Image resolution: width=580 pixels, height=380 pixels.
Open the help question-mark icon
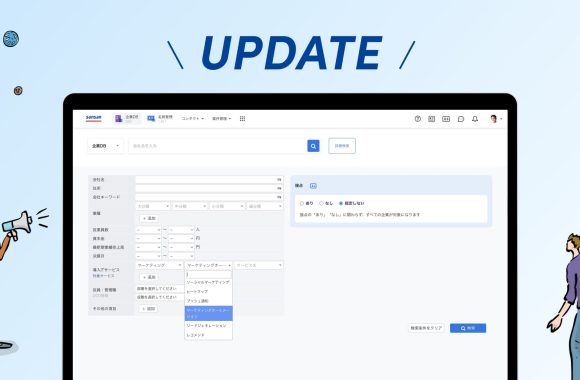point(418,119)
